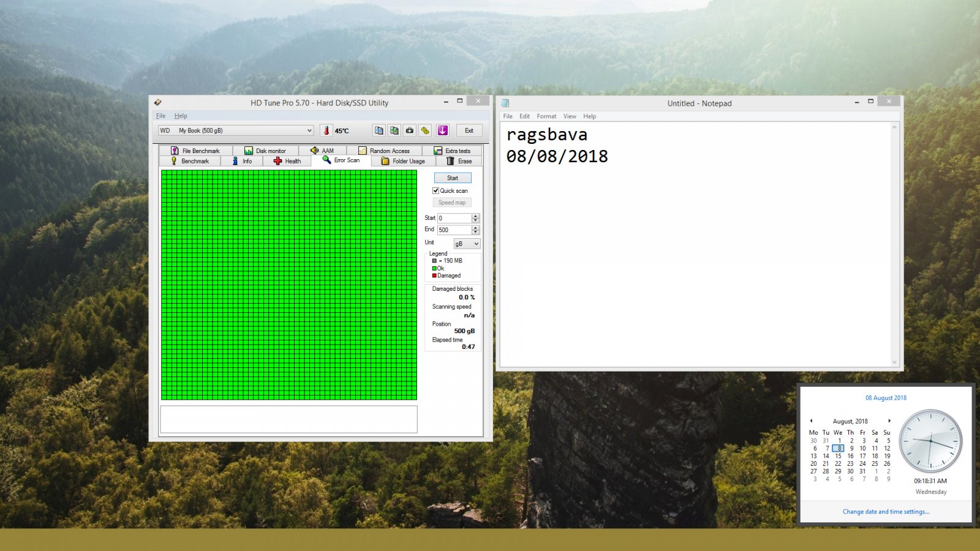Go to next month in calendar

889,421
